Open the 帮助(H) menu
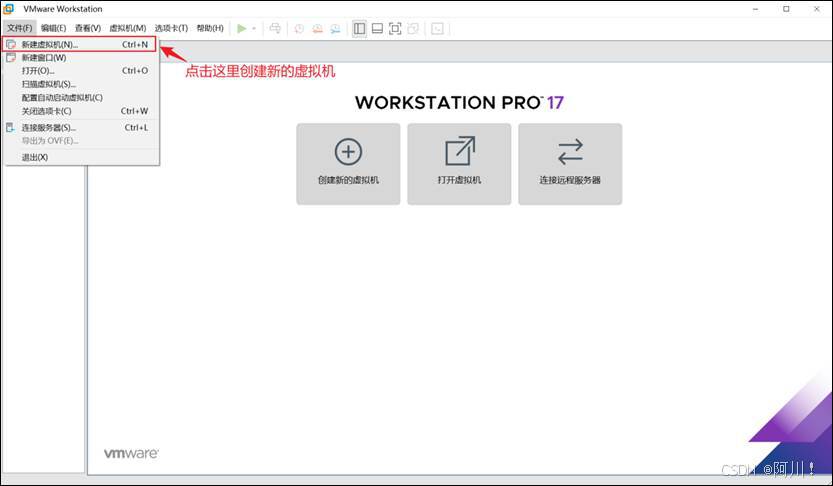The height and width of the screenshot is (486, 833). pyautogui.click(x=210, y=28)
